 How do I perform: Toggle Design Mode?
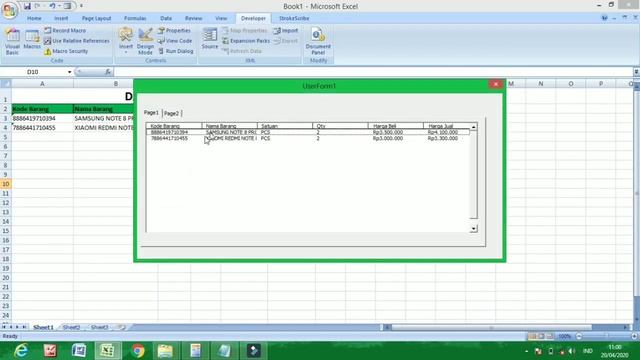pyautogui.click(x=145, y=42)
